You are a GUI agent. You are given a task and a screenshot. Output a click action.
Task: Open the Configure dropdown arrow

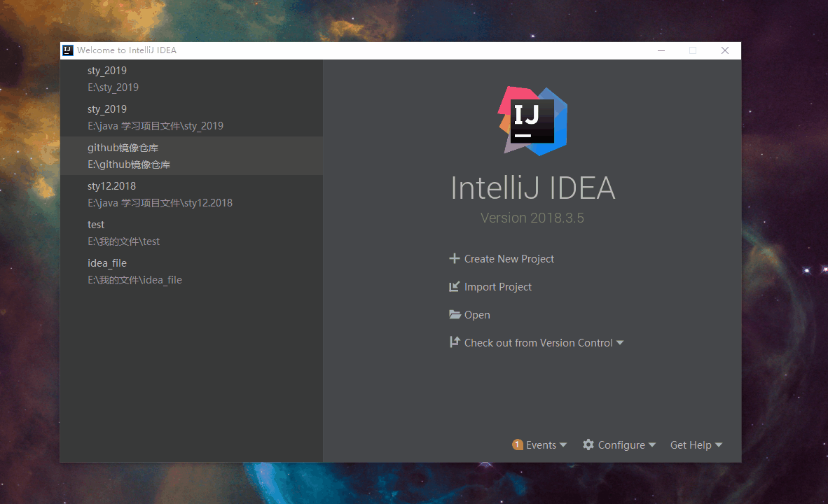coord(652,445)
